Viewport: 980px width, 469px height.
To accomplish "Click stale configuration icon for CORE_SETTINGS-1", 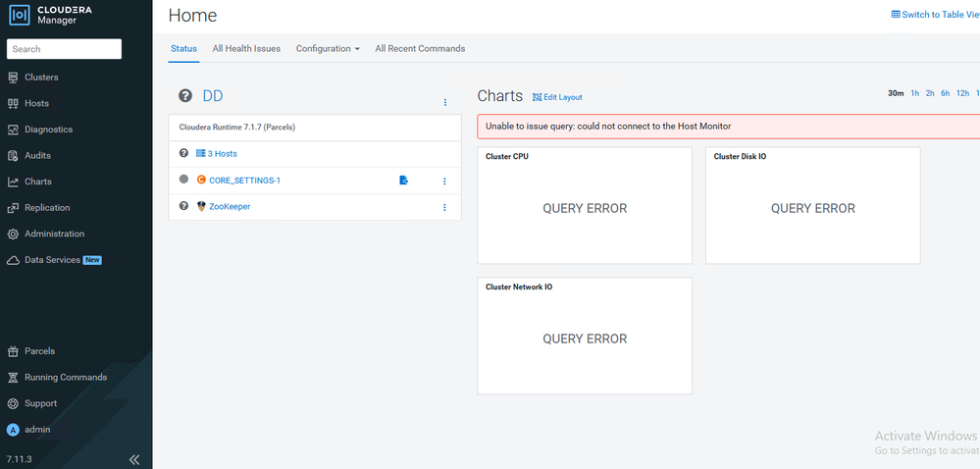I will click(404, 181).
